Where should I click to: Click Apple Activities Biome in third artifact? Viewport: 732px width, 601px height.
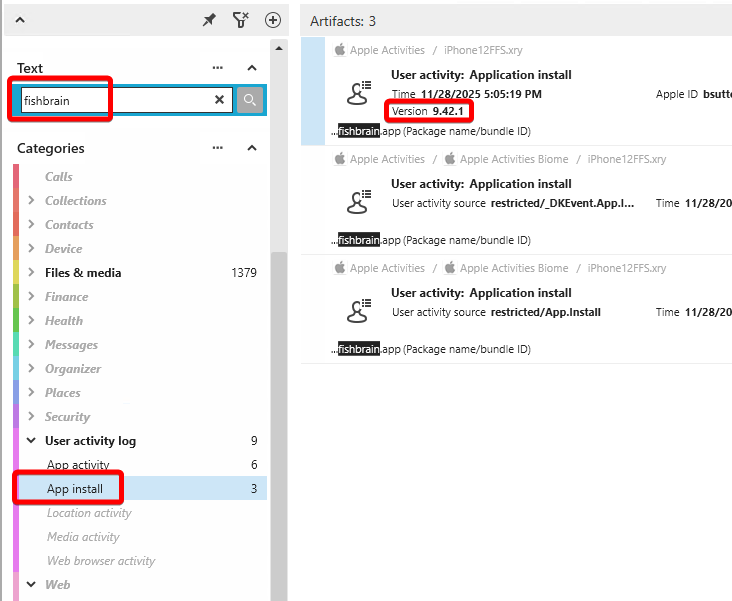(x=514, y=268)
